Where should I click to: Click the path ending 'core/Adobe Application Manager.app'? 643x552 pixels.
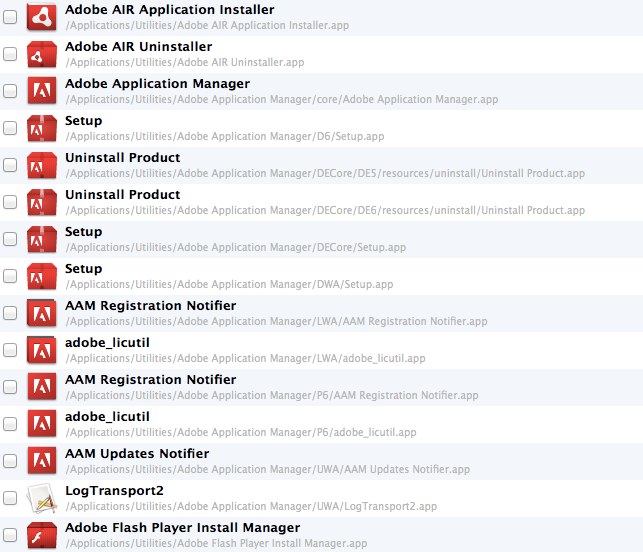coord(282,100)
